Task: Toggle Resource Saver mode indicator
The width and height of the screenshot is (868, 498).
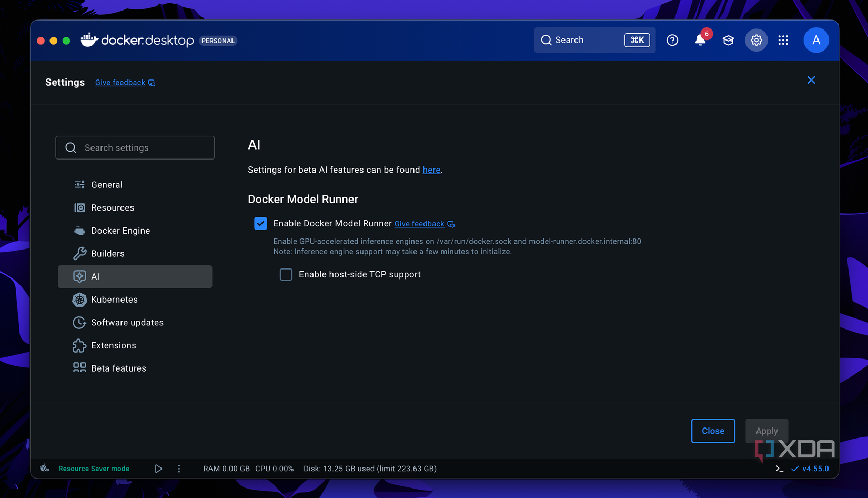Action: tap(94, 468)
